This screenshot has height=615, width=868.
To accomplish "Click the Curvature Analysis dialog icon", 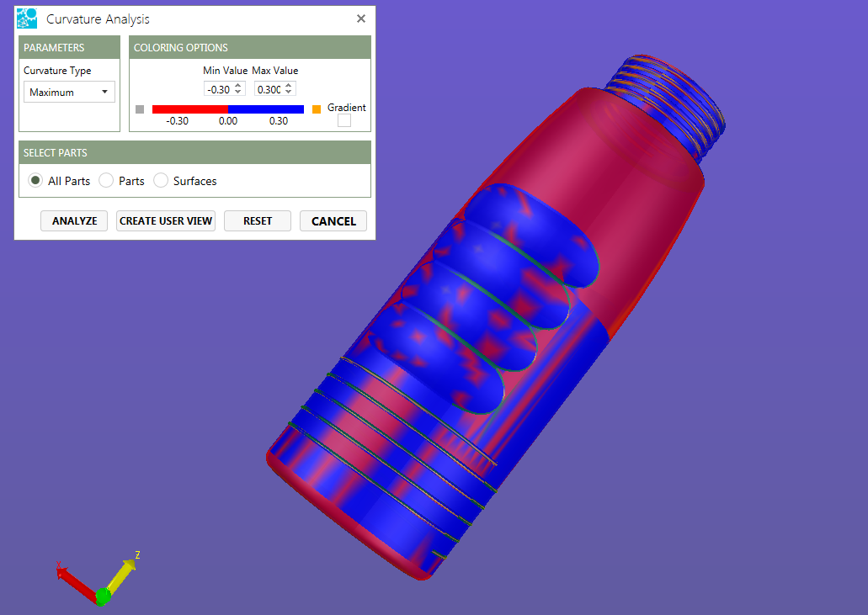I will point(27,19).
